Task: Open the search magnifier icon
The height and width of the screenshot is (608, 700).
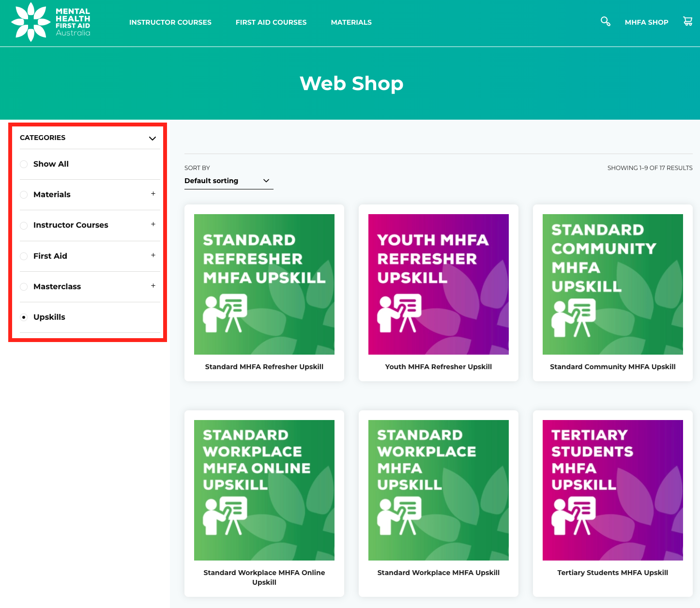Action: (605, 21)
